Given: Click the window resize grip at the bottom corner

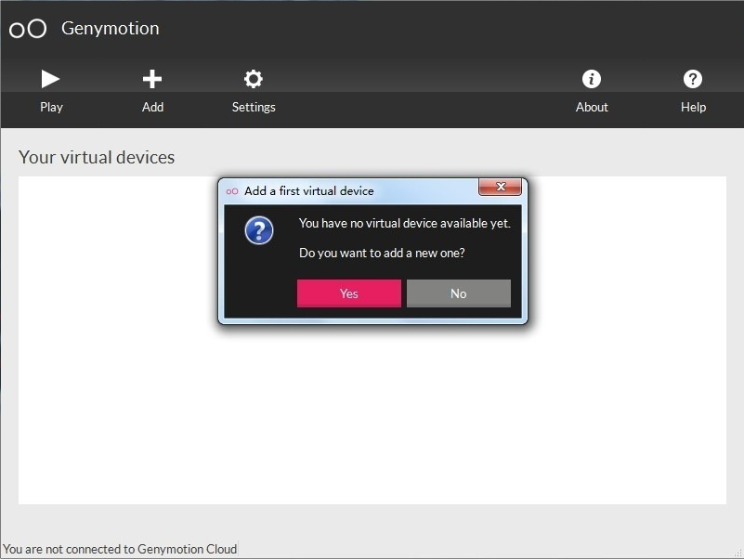Looking at the screenshot, I should (x=738, y=553).
